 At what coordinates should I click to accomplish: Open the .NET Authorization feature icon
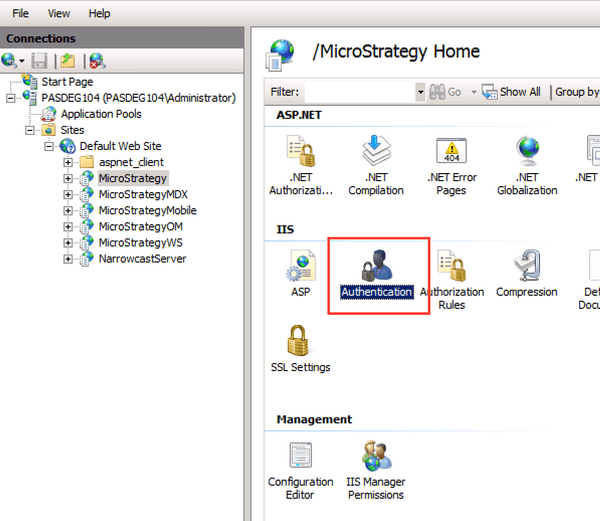point(301,151)
